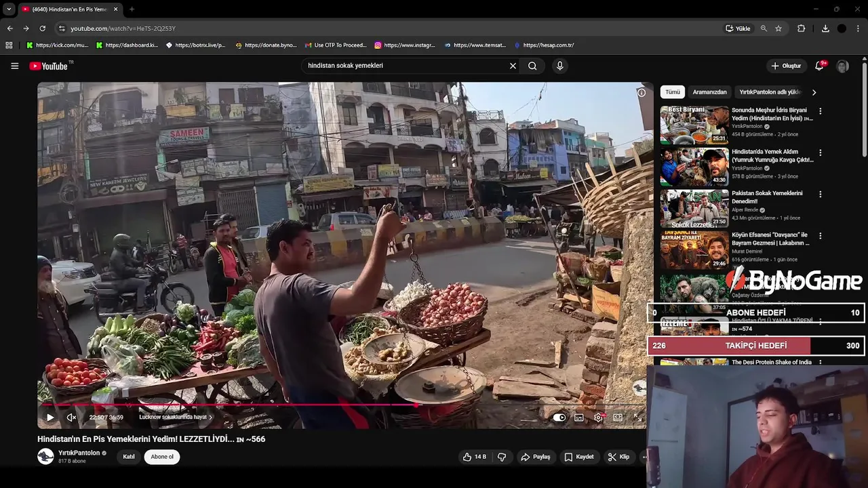
Task: Toggle the autoplay switch in the player
Action: [x=559, y=418]
